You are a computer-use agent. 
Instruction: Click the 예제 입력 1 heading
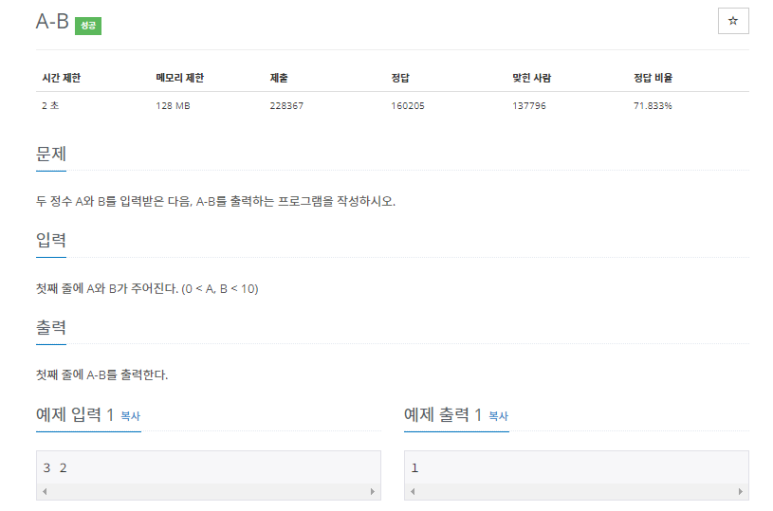tap(75, 415)
